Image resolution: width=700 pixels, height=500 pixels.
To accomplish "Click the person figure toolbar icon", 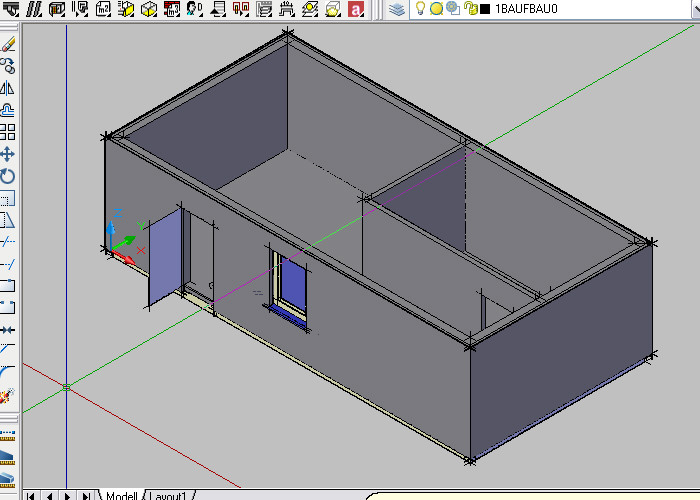I will 195,9.
